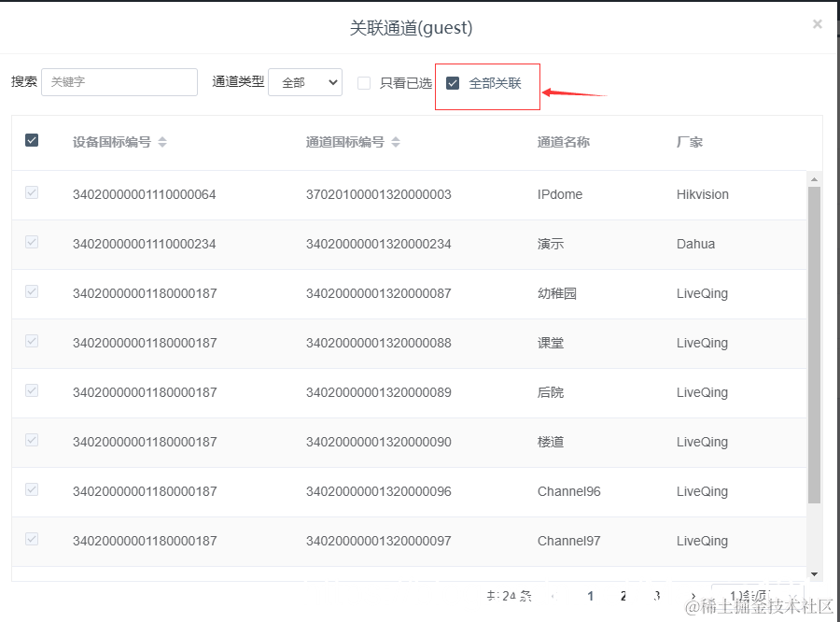Click the next page arrow
Screen dimensions: 840x622
[x=693, y=596]
